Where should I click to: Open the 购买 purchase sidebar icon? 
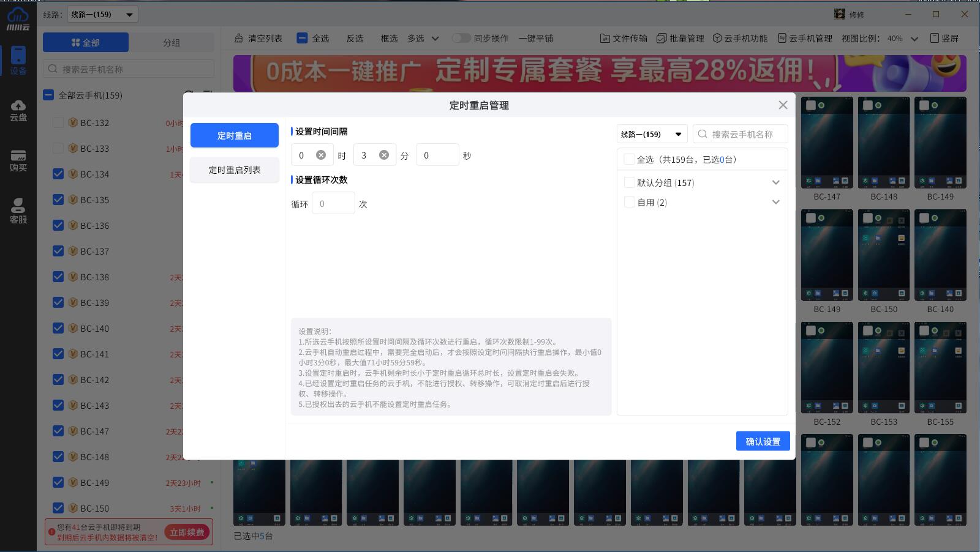click(18, 161)
